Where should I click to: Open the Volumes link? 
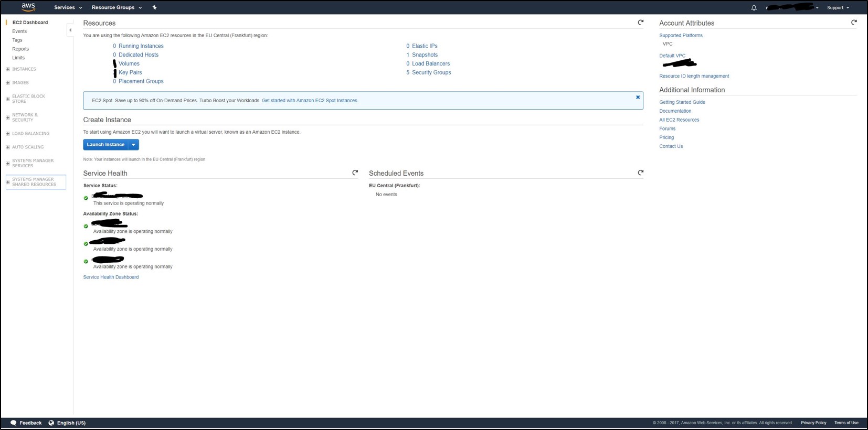click(x=129, y=64)
